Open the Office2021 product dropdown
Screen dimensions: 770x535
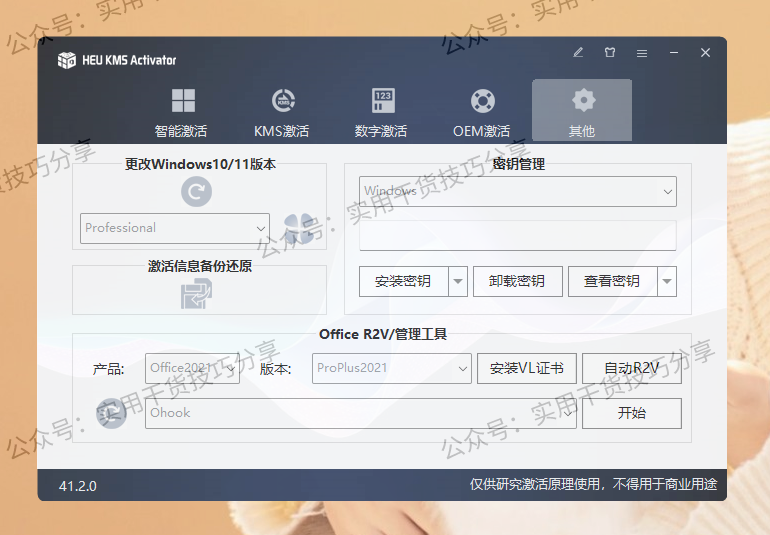[192, 368]
